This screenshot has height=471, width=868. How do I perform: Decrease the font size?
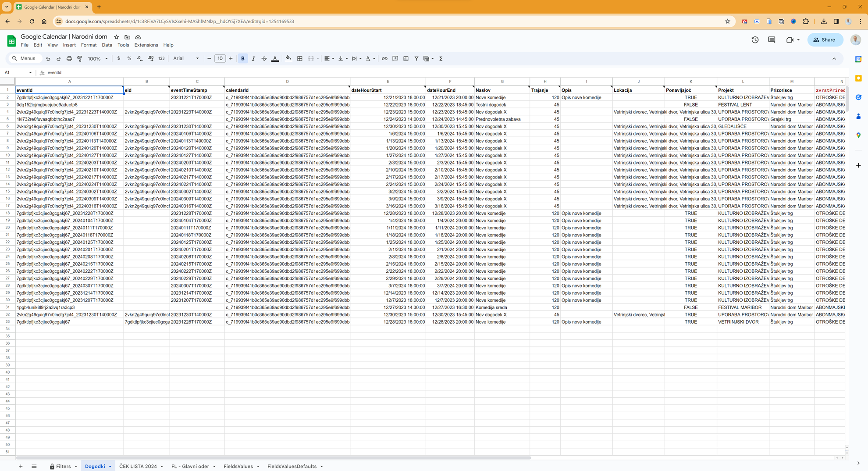point(209,59)
